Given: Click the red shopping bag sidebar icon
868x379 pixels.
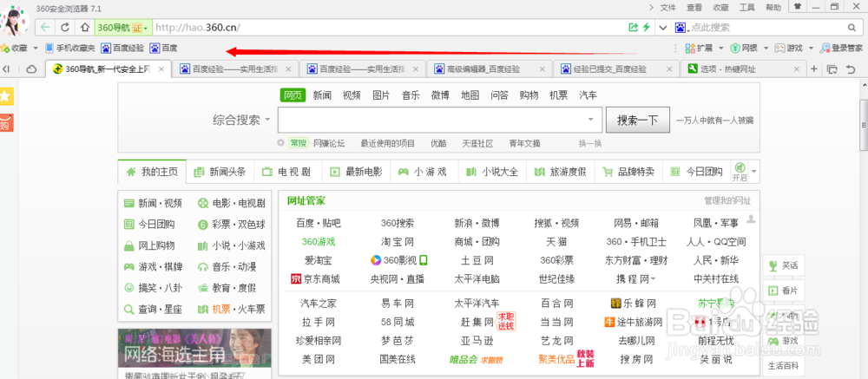Looking at the screenshot, I should [5, 123].
